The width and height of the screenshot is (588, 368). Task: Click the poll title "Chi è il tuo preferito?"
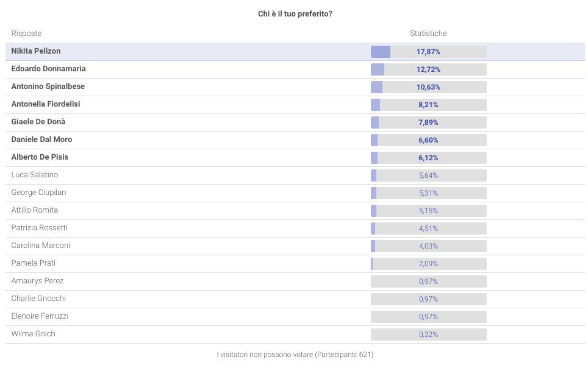[x=295, y=14]
